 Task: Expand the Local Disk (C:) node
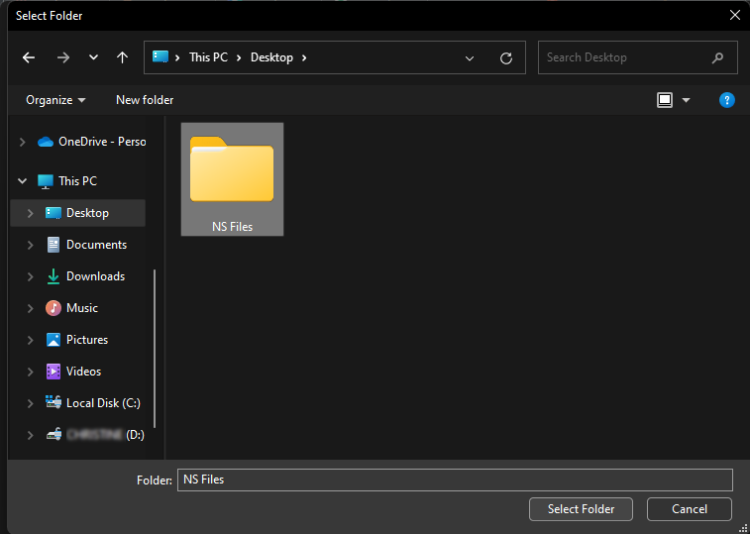tap(30, 403)
